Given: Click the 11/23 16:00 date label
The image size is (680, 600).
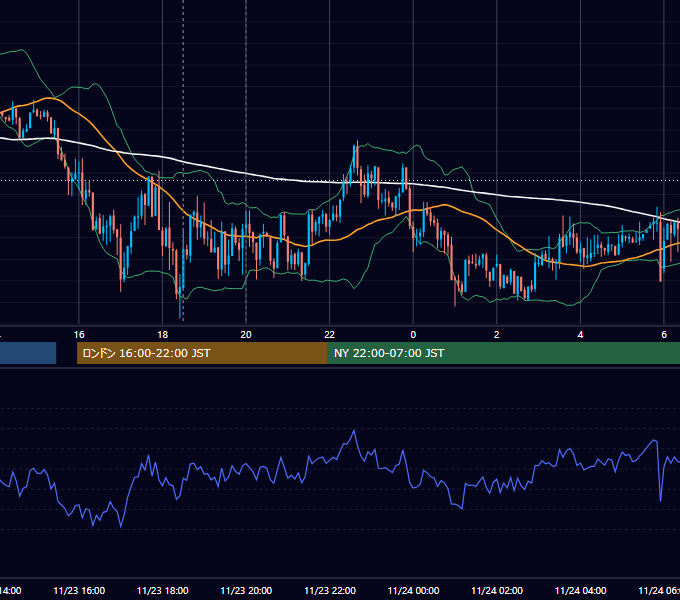Looking at the screenshot, I should click(x=79, y=591).
